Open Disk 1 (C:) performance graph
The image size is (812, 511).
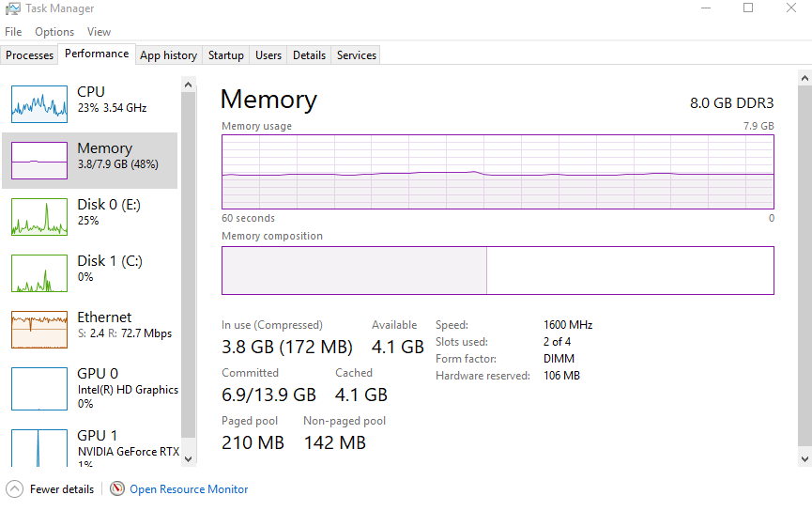(x=39, y=273)
